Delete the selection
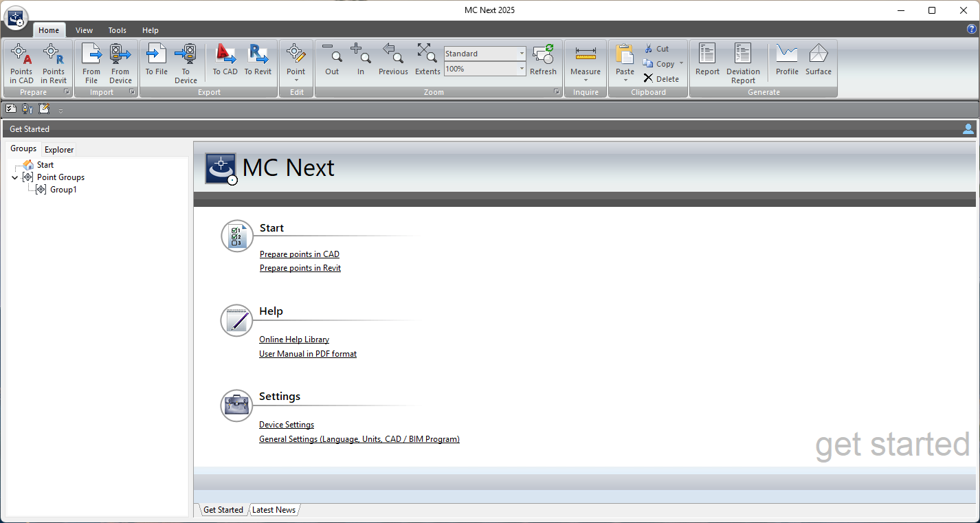980x523 pixels. pos(661,79)
